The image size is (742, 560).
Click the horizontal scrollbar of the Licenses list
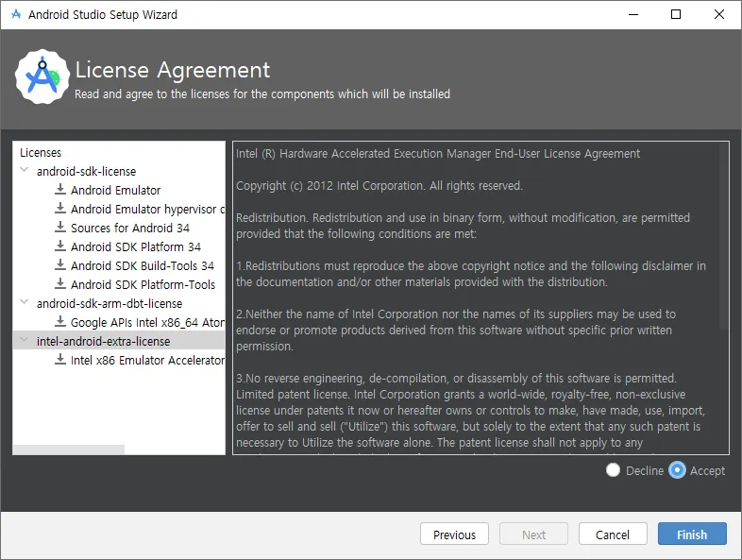pos(69,450)
